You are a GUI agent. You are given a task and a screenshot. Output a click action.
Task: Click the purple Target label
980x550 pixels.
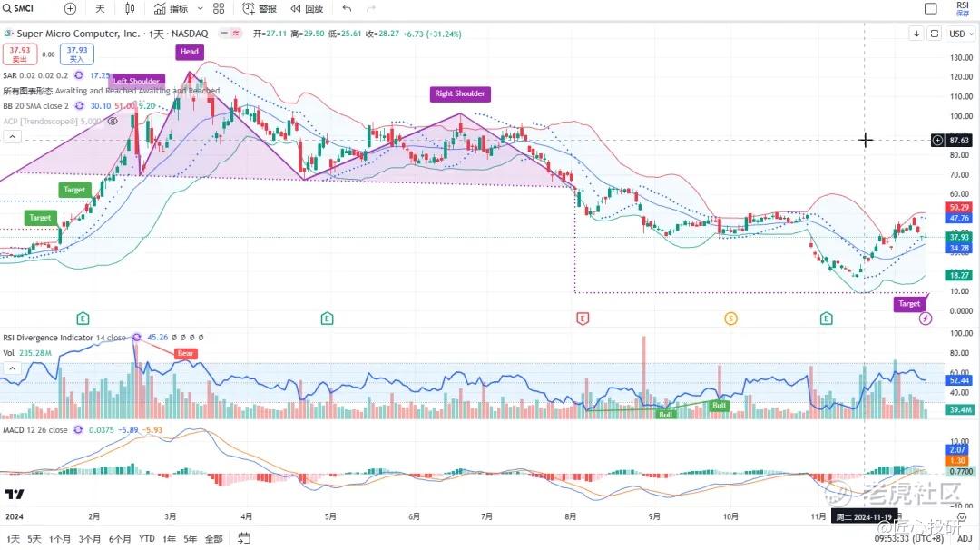pyautogui.click(x=909, y=304)
